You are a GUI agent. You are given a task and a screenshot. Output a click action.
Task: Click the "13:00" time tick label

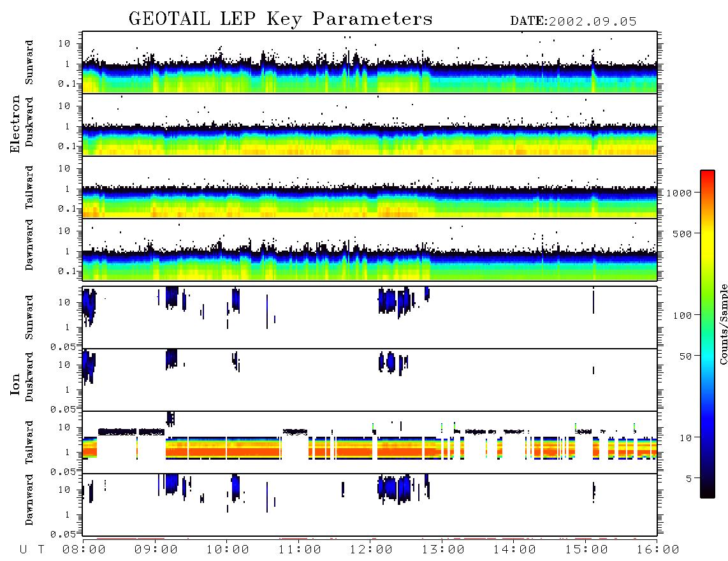coord(443,550)
